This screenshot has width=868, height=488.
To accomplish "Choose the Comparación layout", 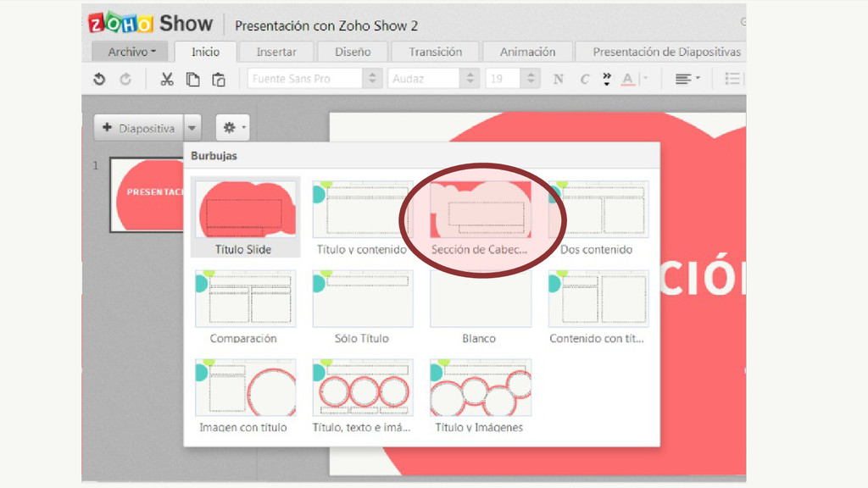I will click(x=245, y=307).
